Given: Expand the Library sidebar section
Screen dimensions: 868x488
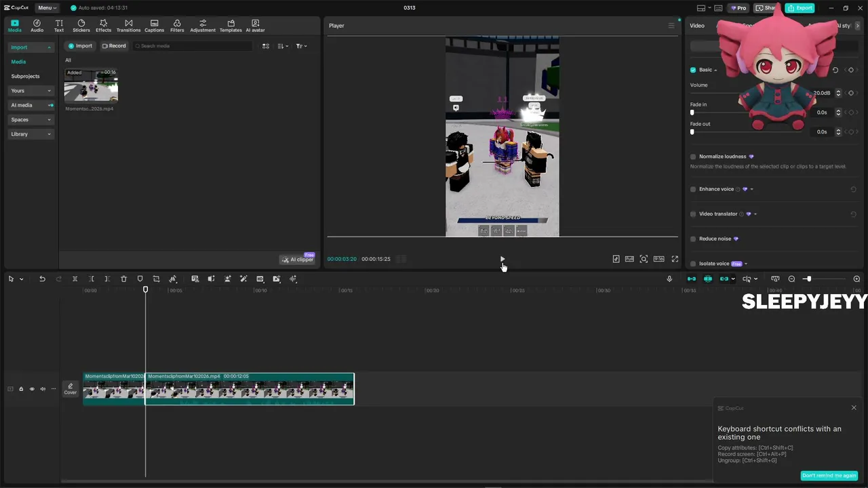Looking at the screenshot, I should 31,134.
